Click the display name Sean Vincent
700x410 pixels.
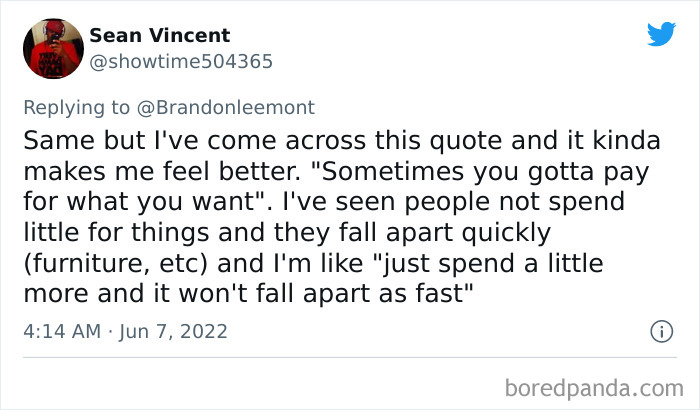[160, 36]
